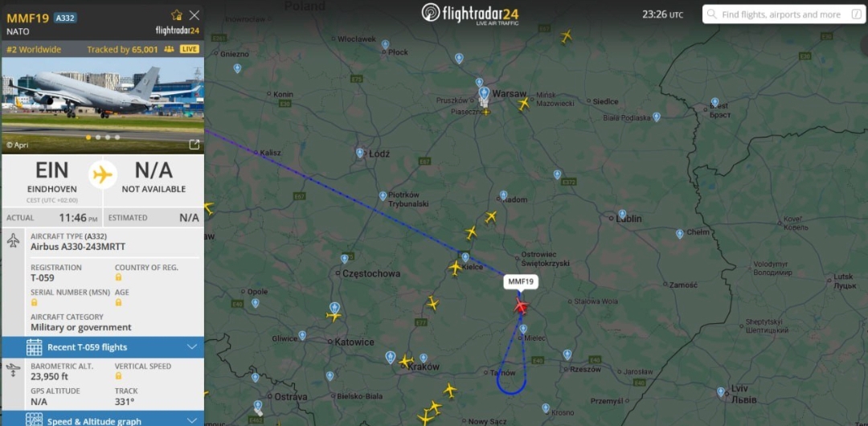868x426 pixels.
Task: Select the second photo carousel dot
Action: coord(98,137)
